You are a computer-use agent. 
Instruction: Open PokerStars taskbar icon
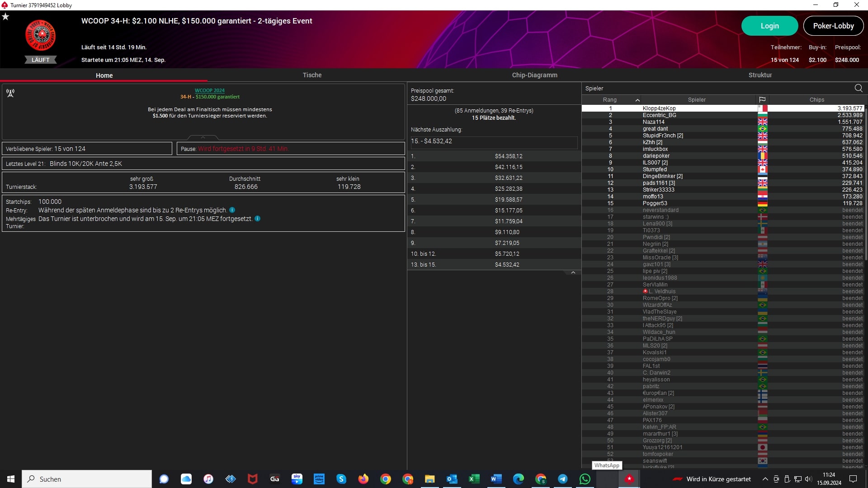pos(629,479)
